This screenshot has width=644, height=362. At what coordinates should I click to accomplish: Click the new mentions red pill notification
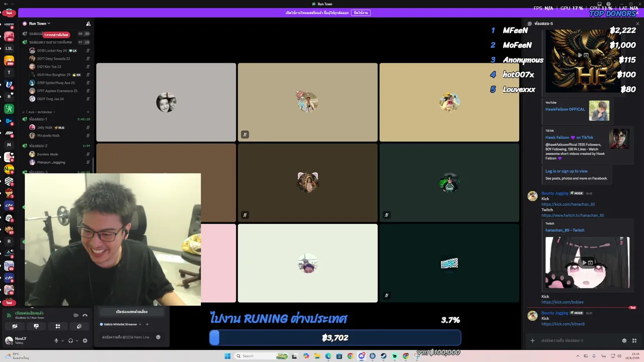pos(56,35)
